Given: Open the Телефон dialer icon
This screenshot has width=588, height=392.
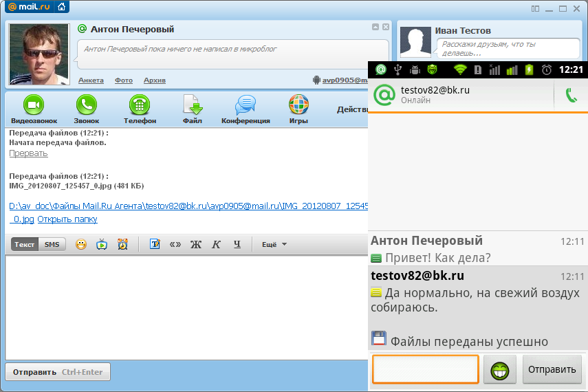Looking at the screenshot, I should 140,105.
